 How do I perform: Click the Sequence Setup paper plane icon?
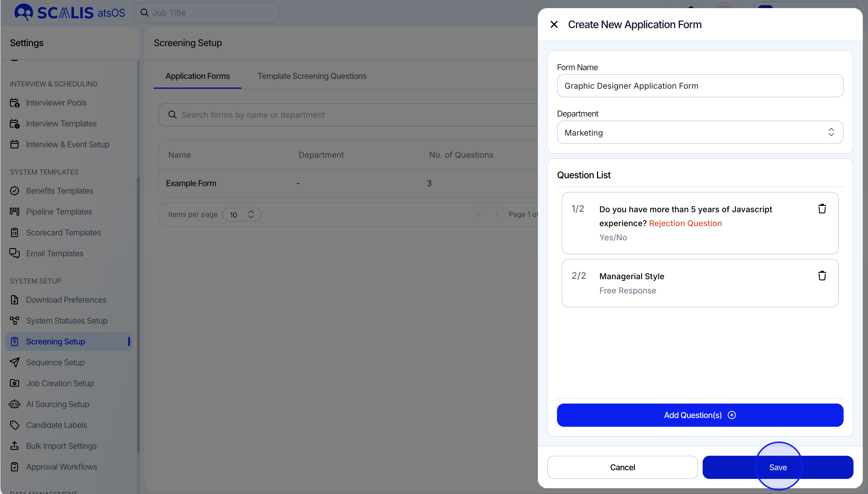click(x=15, y=362)
